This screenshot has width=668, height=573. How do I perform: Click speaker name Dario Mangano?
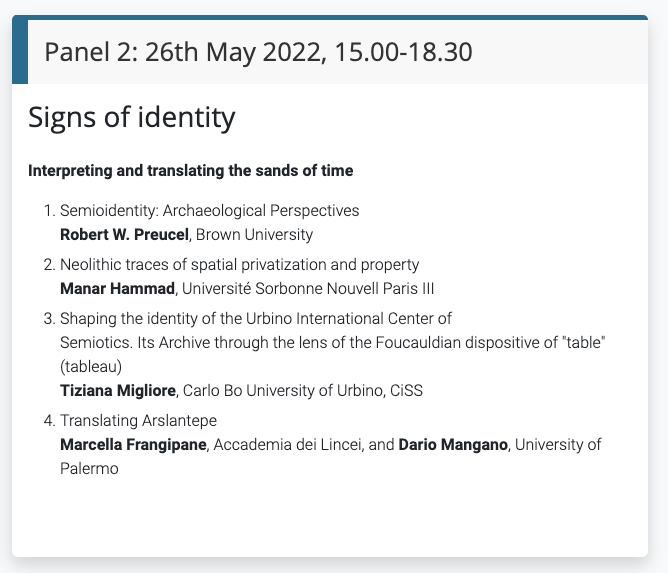point(454,444)
